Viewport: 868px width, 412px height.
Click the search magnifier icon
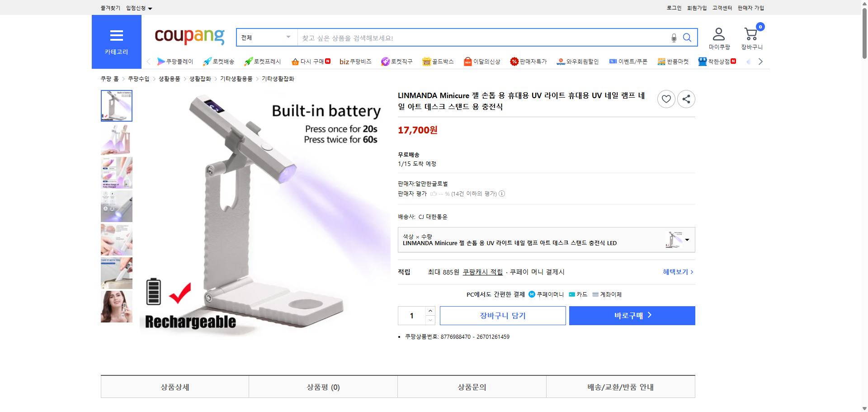pos(687,38)
